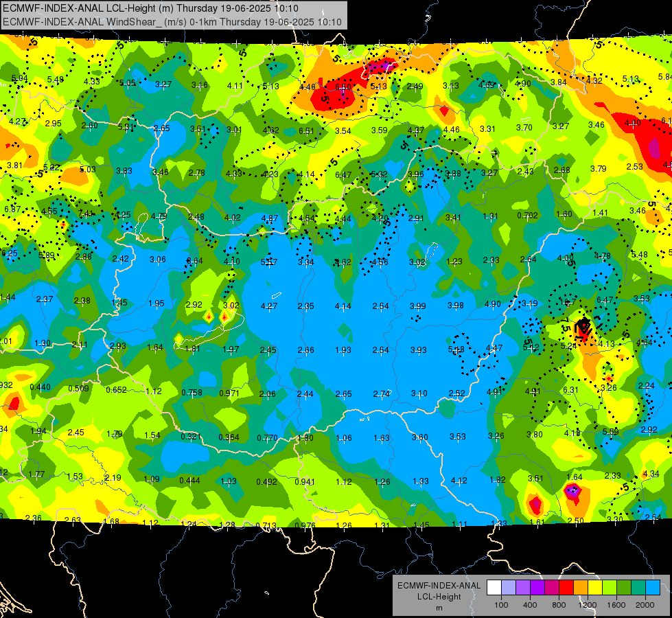Click the 1200 label on the legend
672x618 pixels.
click(x=587, y=605)
